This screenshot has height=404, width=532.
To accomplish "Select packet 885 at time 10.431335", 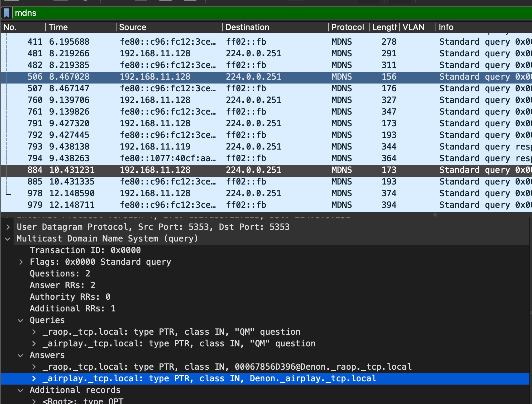I will coord(266,182).
